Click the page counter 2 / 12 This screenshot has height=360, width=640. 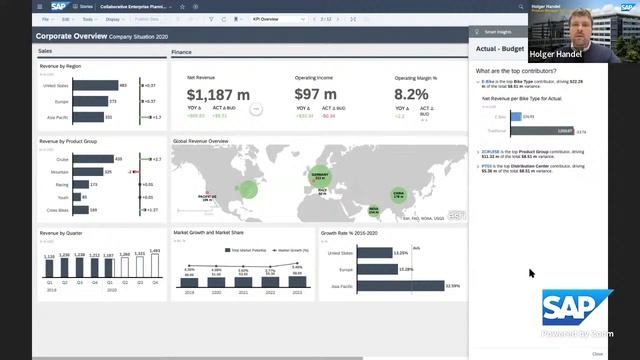coord(326,19)
